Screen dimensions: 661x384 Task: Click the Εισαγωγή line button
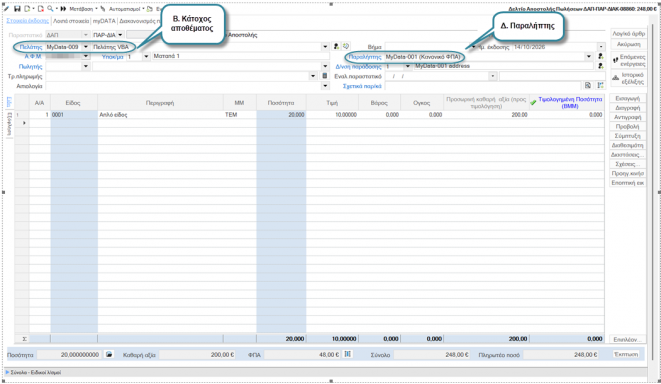click(627, 98)
